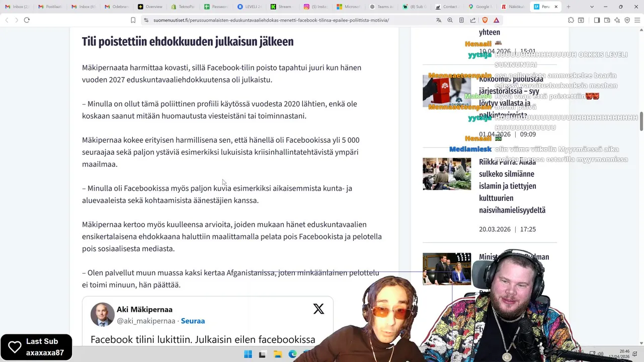Open Brave Wallet icon

point(607,20)
